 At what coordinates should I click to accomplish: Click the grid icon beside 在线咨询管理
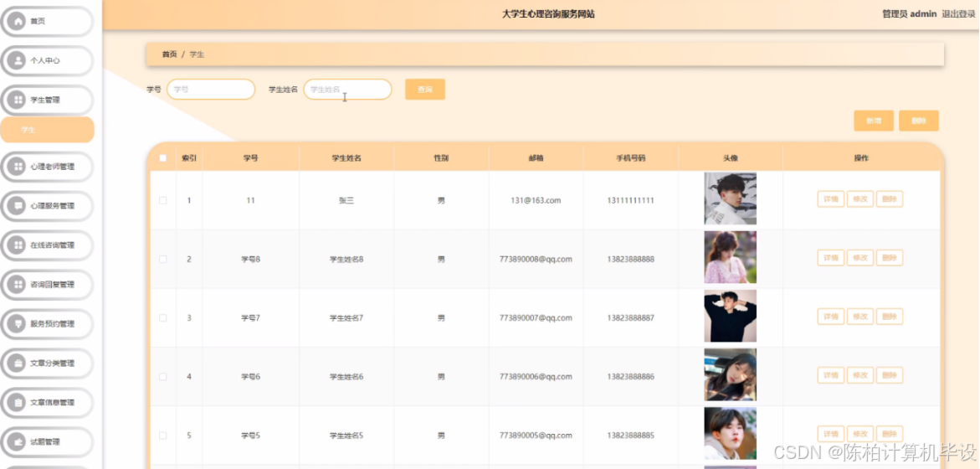coord(18,245)
